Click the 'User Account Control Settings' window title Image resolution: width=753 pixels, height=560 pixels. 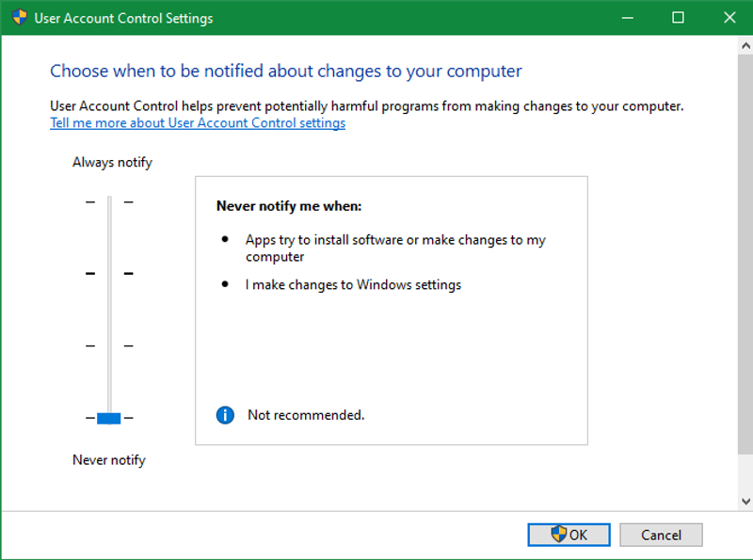[x=124, y=18]
